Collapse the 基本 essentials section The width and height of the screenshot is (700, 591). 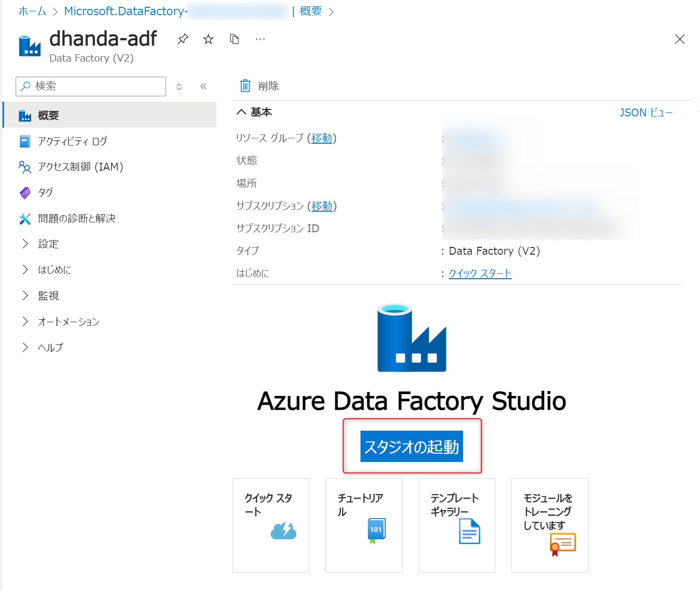[x=241, y=112]
